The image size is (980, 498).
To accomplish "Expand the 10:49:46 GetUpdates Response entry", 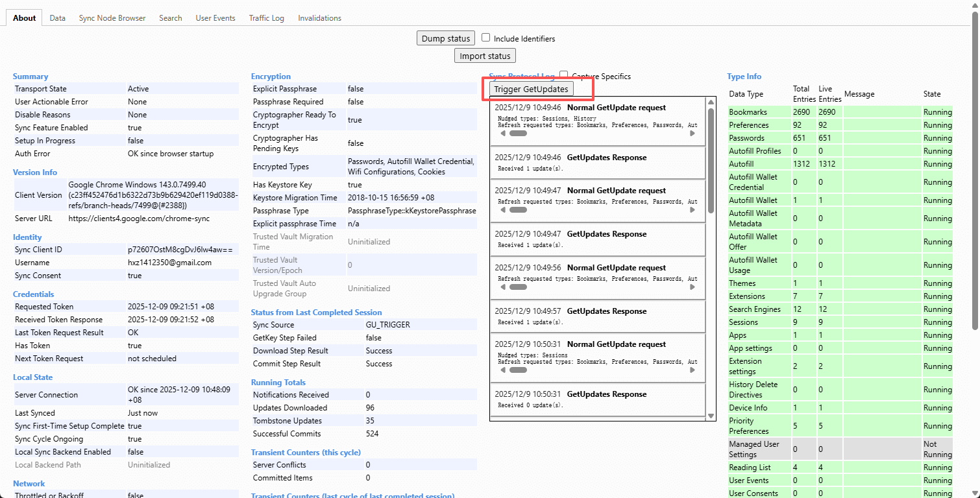I will pos(606,158).
